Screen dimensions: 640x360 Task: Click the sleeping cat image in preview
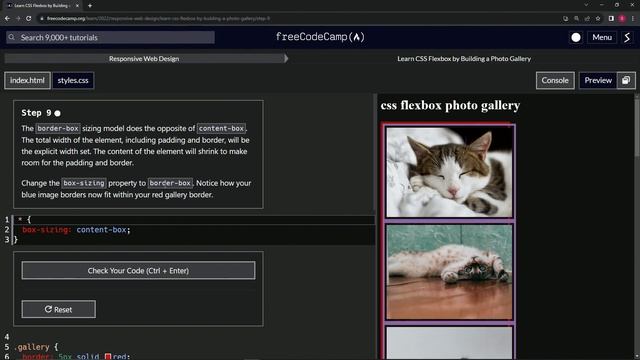pyautogui.click(x=449, y=171)
